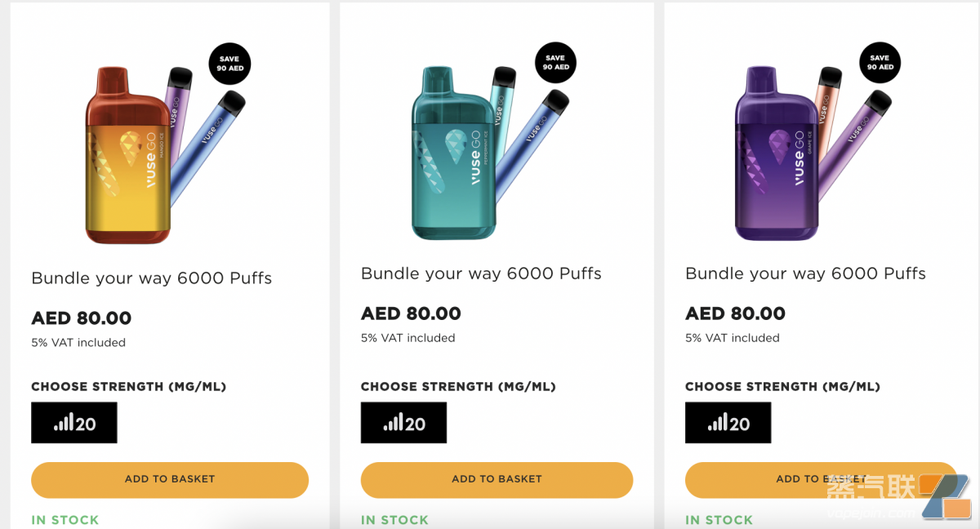
Task: Open the purple bundle's 'Bundle your way 6000 Puffs' title
Action: point(805,273)
